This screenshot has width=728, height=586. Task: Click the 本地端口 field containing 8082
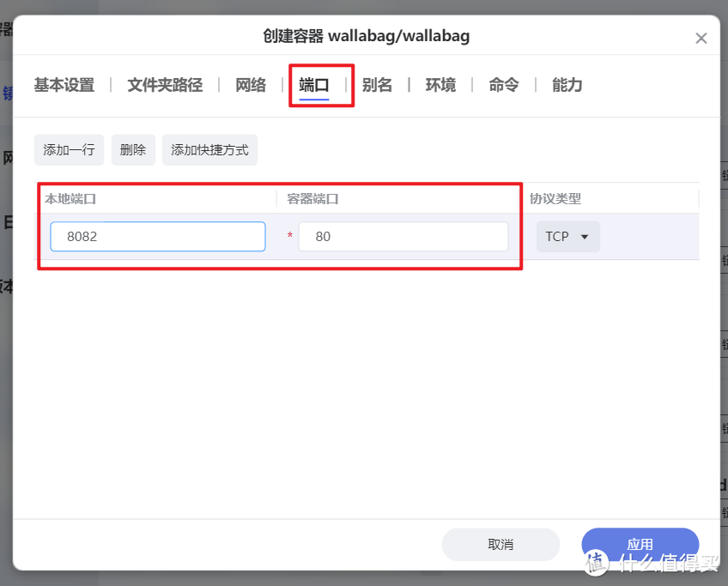(x=157, y=236)
